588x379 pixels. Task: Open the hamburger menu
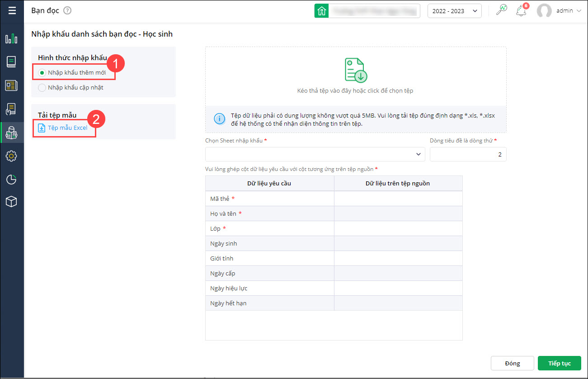pos(12,10)
